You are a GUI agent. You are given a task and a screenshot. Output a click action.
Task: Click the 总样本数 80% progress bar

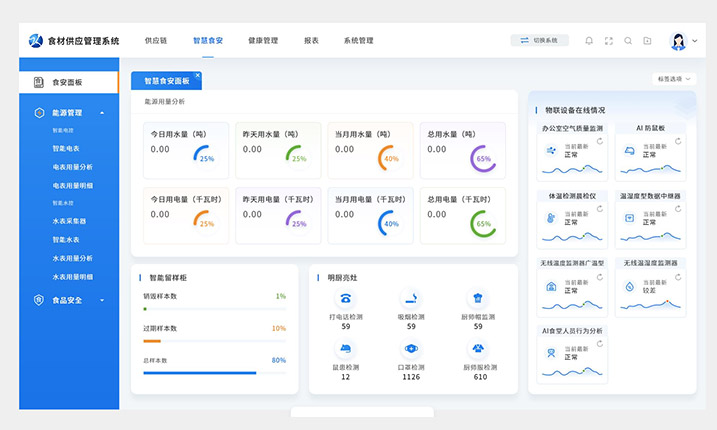click(x=214, y=373)
